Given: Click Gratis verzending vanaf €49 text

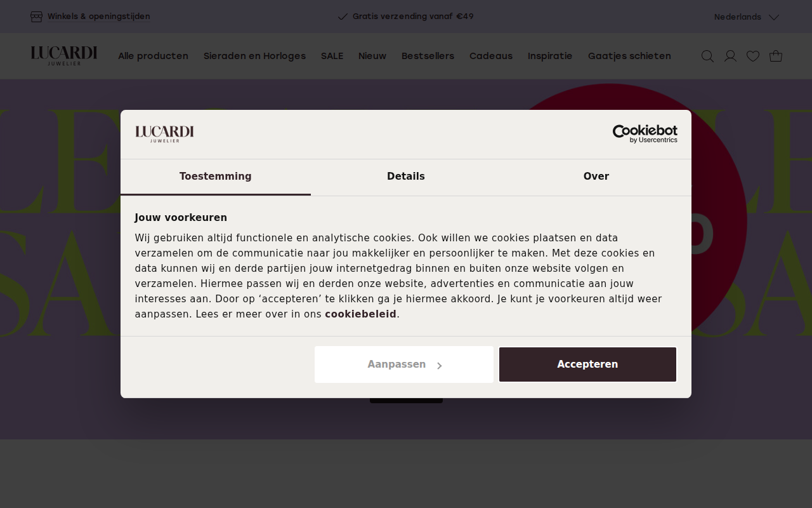Looking at the screenshot, I should tap(413, 17).
